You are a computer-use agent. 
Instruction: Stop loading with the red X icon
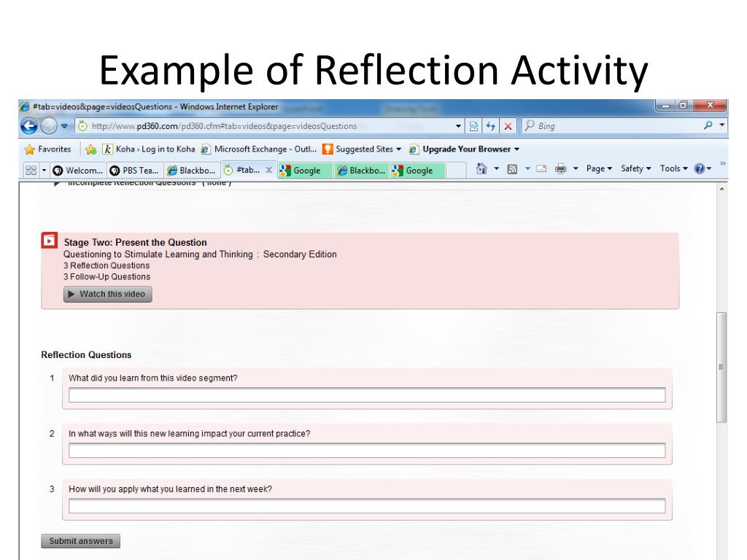coord(508,126)
